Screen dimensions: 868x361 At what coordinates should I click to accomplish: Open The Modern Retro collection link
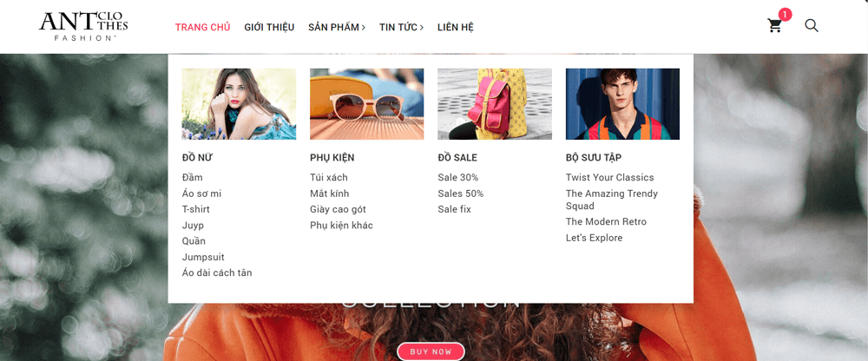coord(606,222)
